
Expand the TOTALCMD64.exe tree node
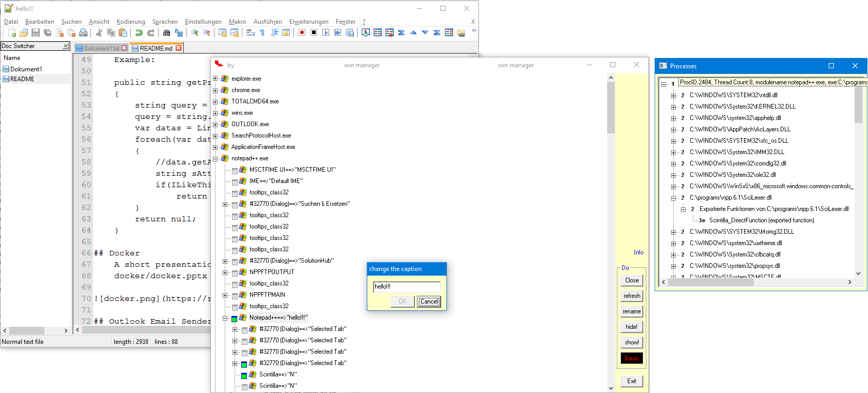(215, 101)
